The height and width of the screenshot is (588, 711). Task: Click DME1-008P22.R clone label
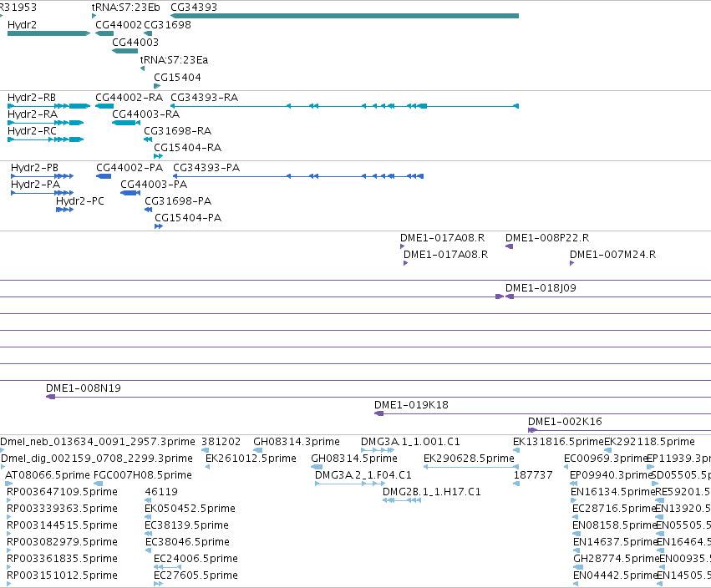pyautogui.click(x=547, y=238)
